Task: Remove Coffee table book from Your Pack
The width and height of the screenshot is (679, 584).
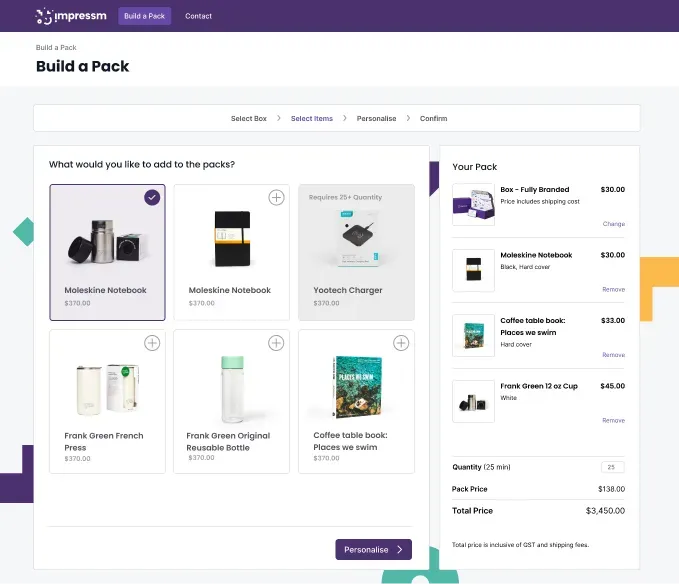Action: point(613,355)
